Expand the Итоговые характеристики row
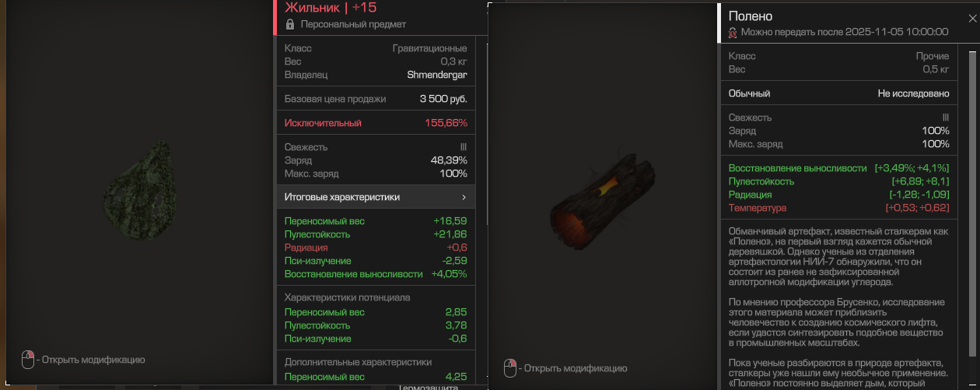980x390 pixels. click(376, 198)
